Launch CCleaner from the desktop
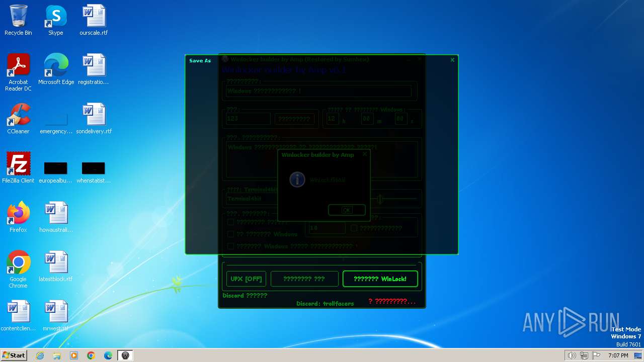 click(18, 119)
